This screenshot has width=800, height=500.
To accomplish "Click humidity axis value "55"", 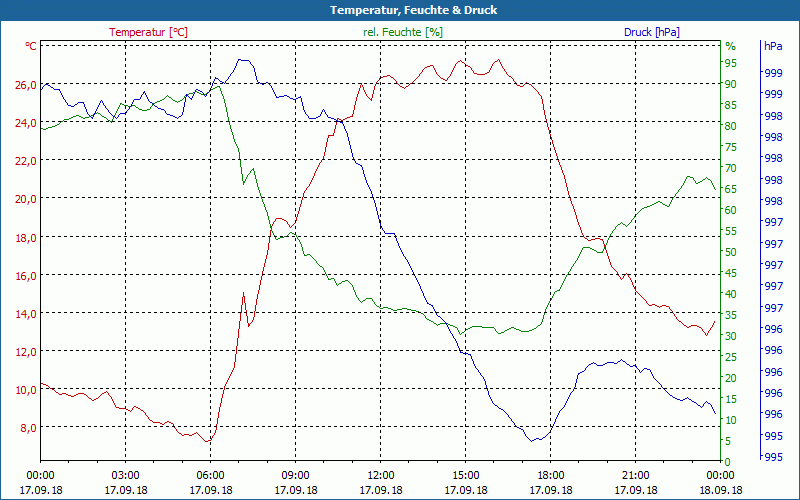I will 731,231.
